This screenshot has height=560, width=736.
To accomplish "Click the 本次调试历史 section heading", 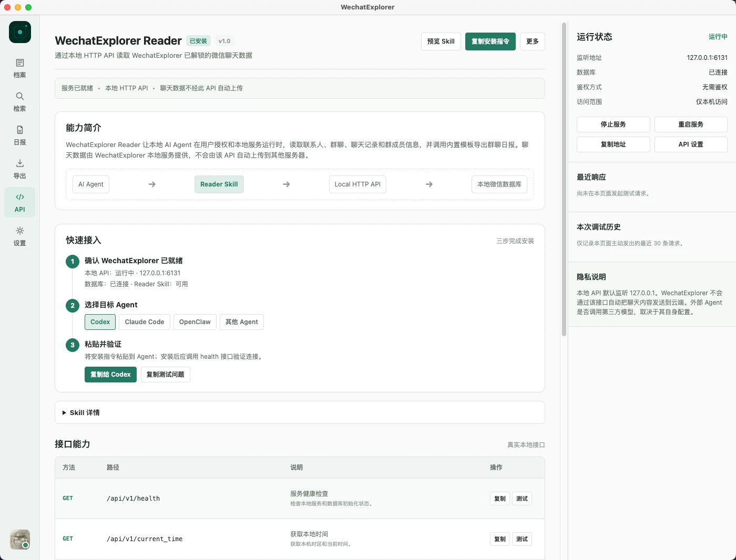I will [599, 227].
